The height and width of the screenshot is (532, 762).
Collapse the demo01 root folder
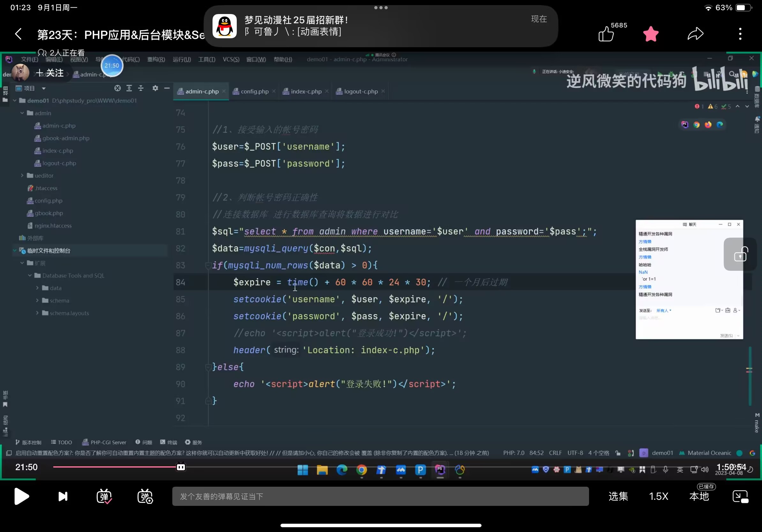(15, 100)
